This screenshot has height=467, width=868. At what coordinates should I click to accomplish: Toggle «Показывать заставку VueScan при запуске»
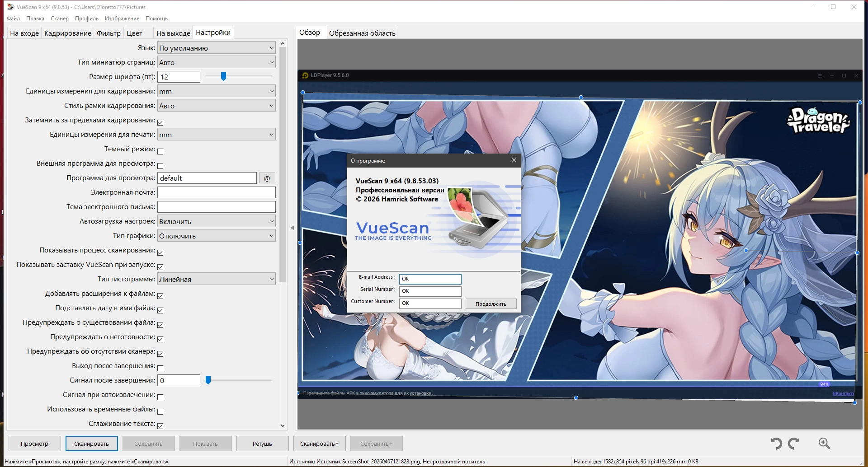click(x=160, y=267)
